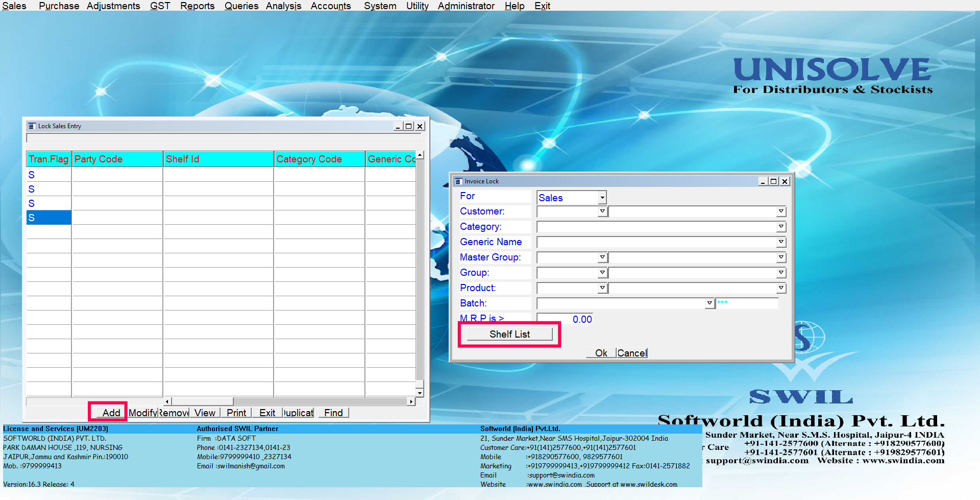
Task: Maximize the Invoice Lock window
Action: click(774, 181)
